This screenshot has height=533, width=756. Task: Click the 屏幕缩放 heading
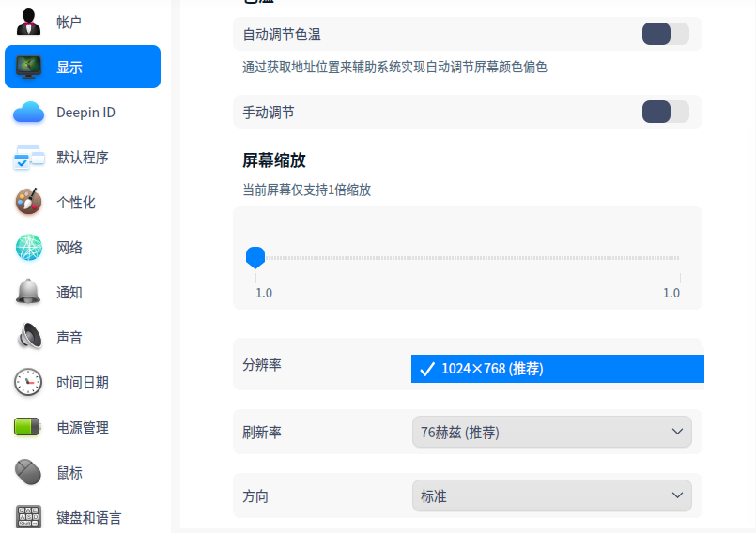pos(274,160)
